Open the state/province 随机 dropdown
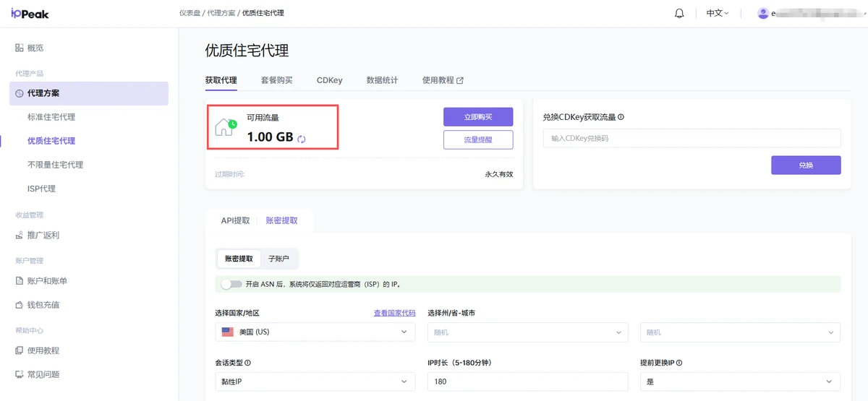This screenshot has width=868, height=401. coord(528,332)
